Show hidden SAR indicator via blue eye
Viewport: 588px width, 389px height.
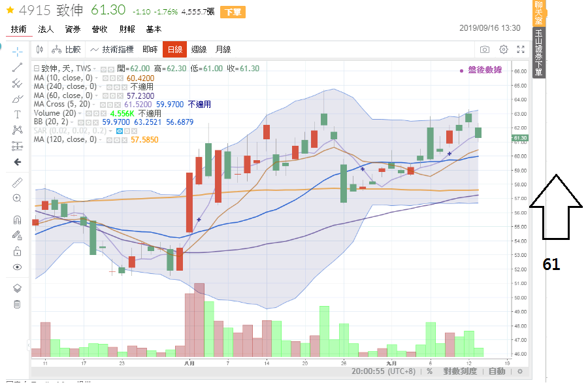(x=120, y=131)
